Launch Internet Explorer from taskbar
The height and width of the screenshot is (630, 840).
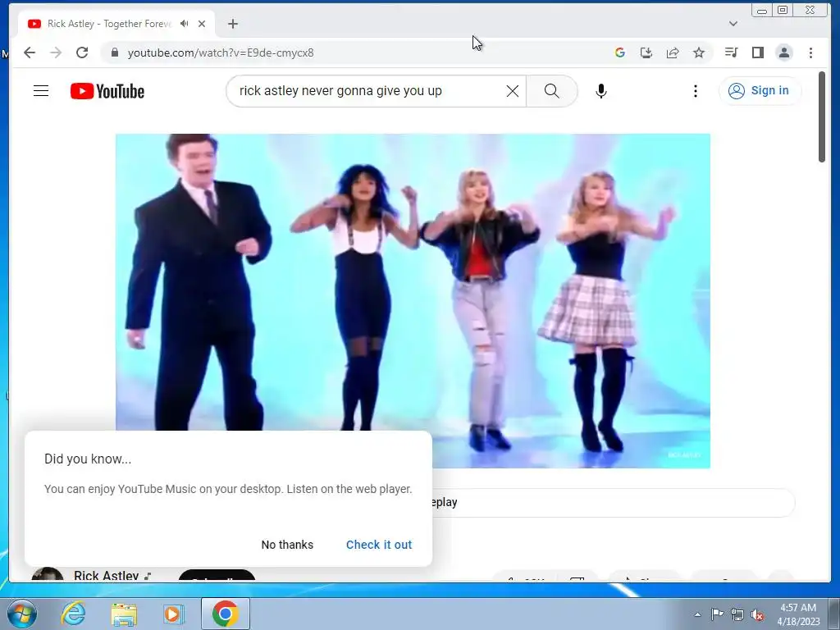tap(73, 614)
